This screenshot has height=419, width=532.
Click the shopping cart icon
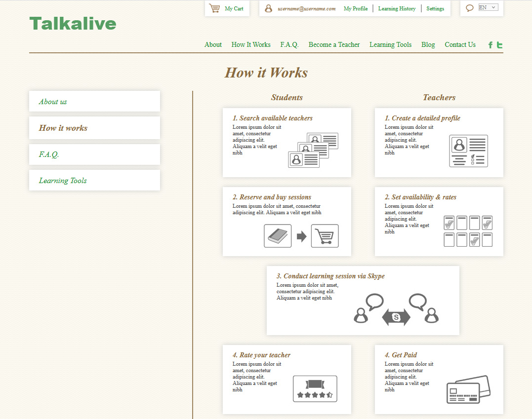point(214,8)
